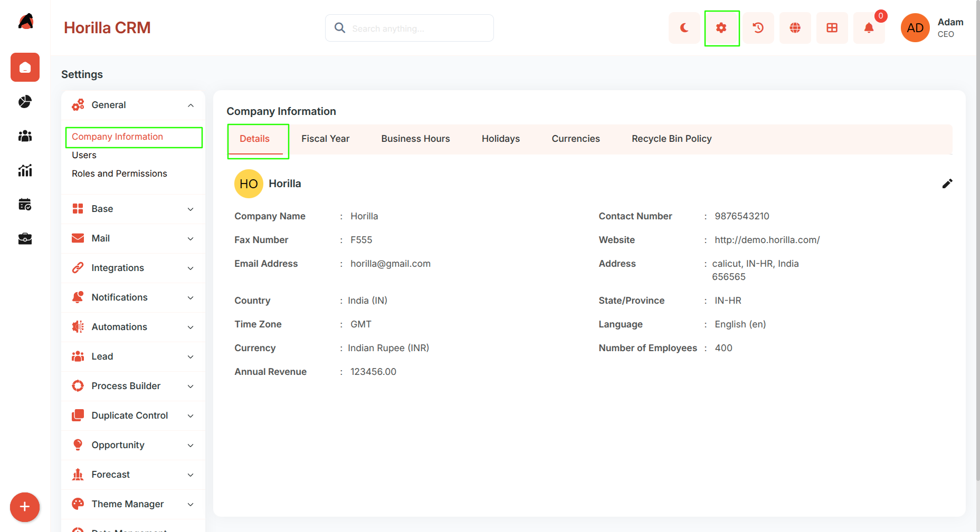Click the Search anything input field
Viewport: 980px width, 532px height.
click(x=410, y=28)
